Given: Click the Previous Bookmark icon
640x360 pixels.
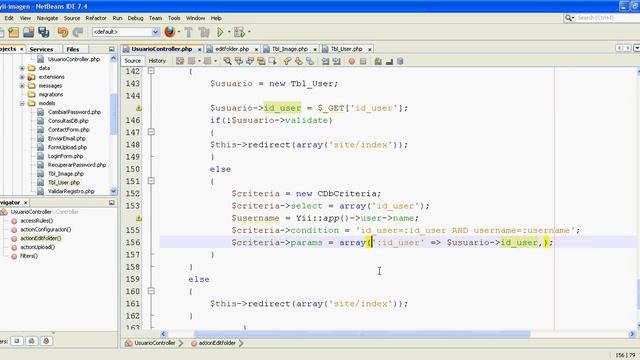Looking at the screenshot, I should tap(288, 61).
